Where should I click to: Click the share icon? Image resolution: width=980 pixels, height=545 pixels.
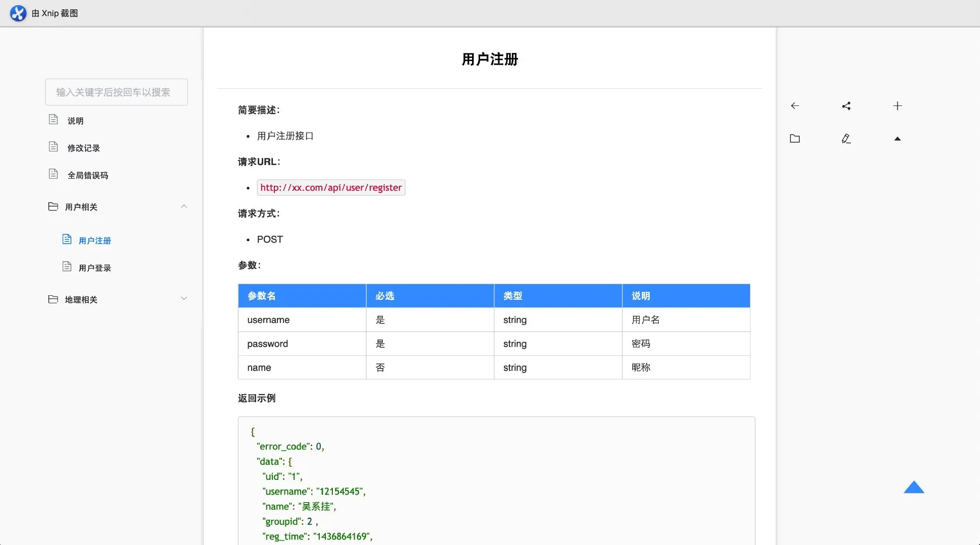click(x=846, y=106)
